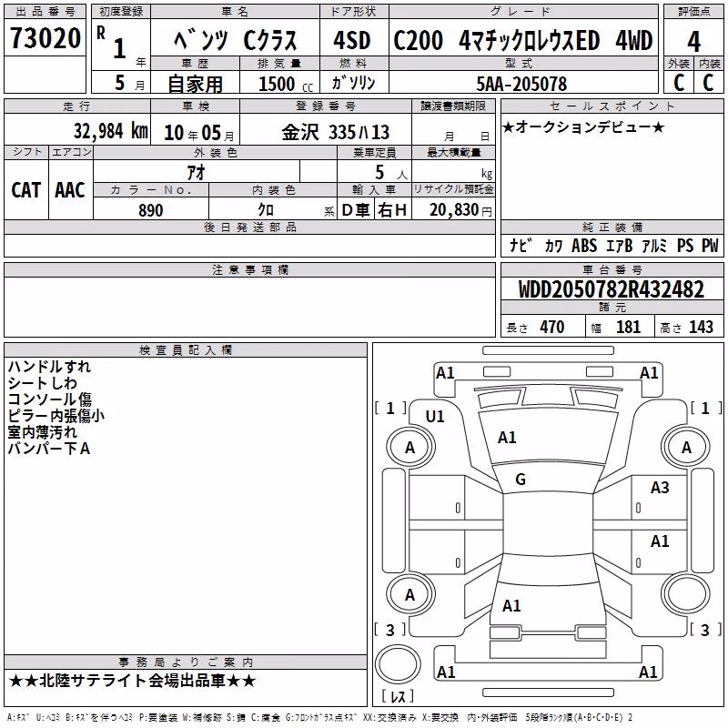Image resolution: width=728 pixels, height=728 pixels.
Task: Click the interior color クロ
Action: pyautogui.click(x=266, y=210)
